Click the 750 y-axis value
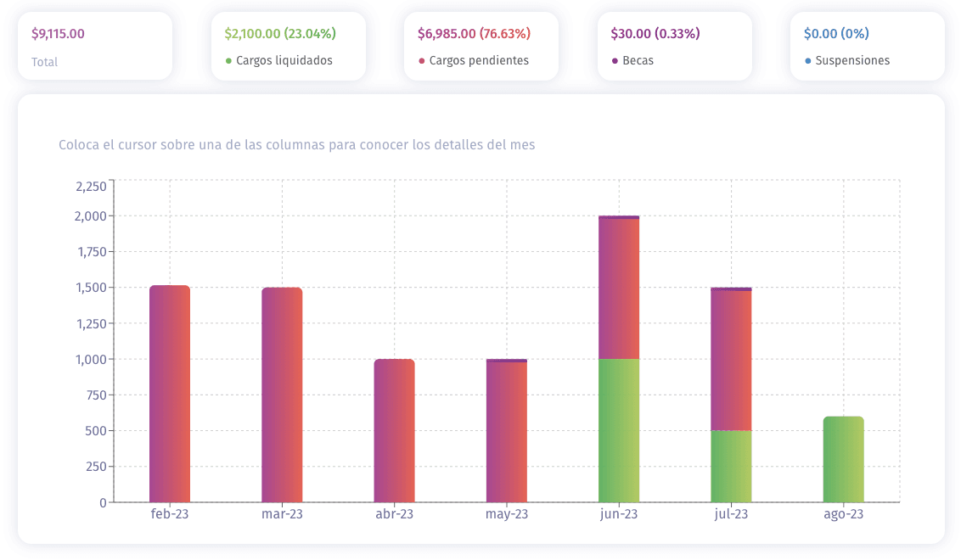 pyautogui.click(x=97, y=395)
